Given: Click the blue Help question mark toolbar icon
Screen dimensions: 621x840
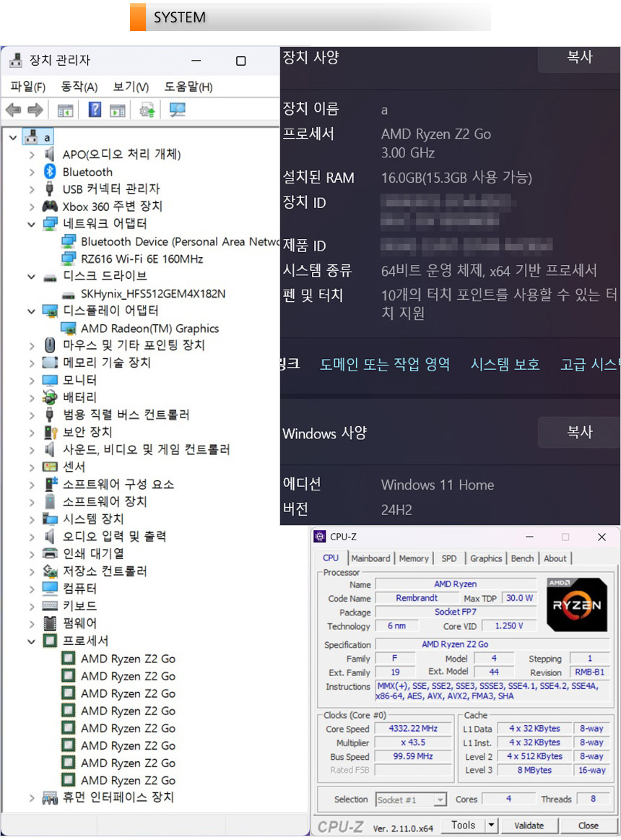Looking at the screenshot, I should pos(95,110).
